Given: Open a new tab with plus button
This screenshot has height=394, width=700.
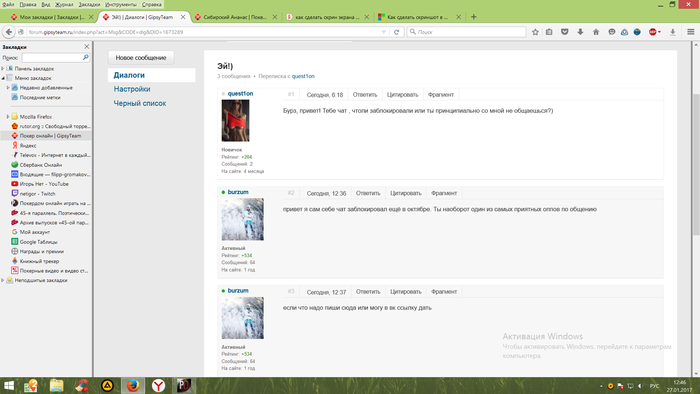Looking at the screenshot, I should [474, 17].
